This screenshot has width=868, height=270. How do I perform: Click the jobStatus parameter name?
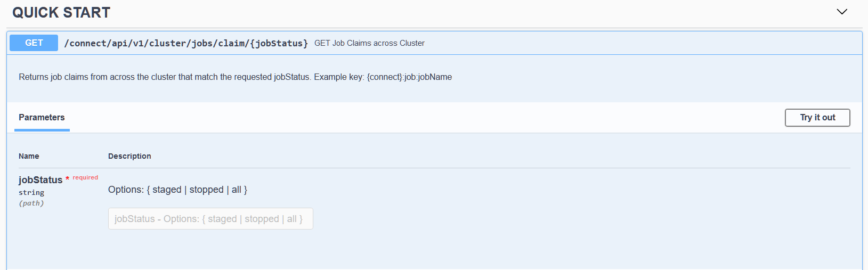pos(40,180)
